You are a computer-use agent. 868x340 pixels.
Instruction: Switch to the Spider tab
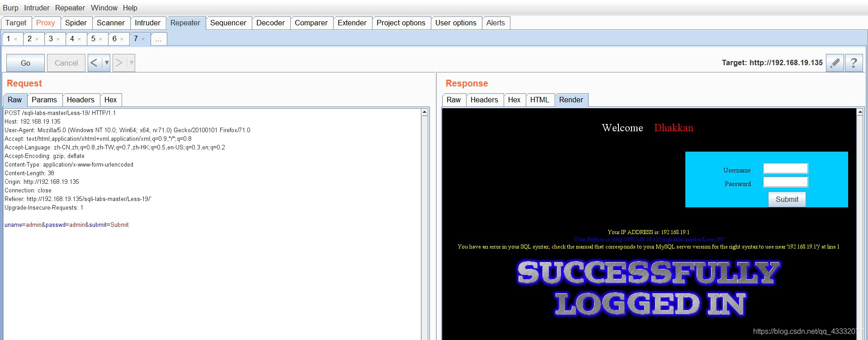click(x=76, y=23)
